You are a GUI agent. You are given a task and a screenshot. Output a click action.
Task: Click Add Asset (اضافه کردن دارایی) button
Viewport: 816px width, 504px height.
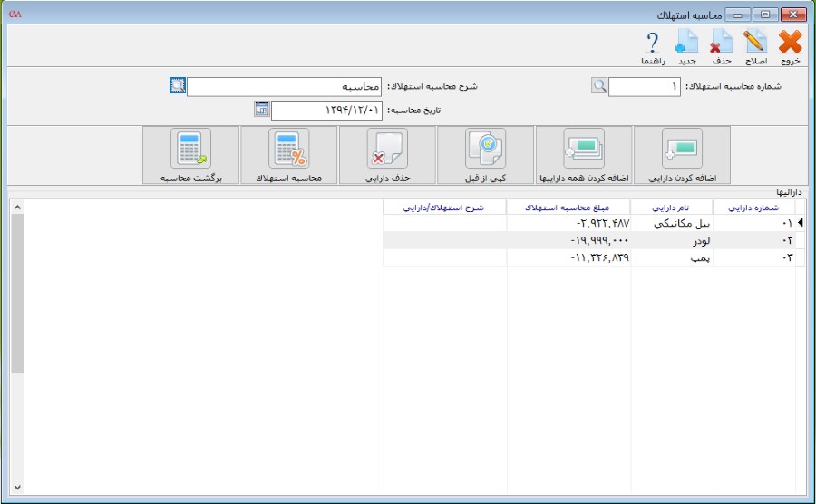682,155
